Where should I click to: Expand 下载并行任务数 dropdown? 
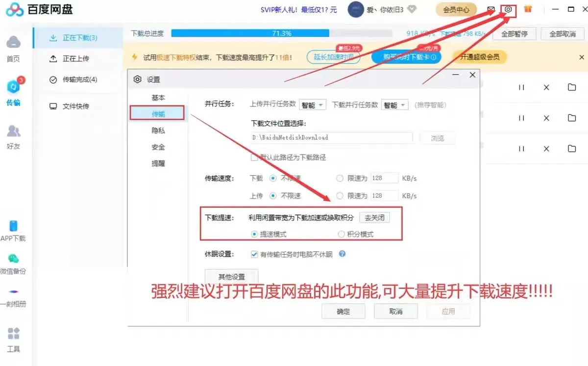[x=395, y=105]
